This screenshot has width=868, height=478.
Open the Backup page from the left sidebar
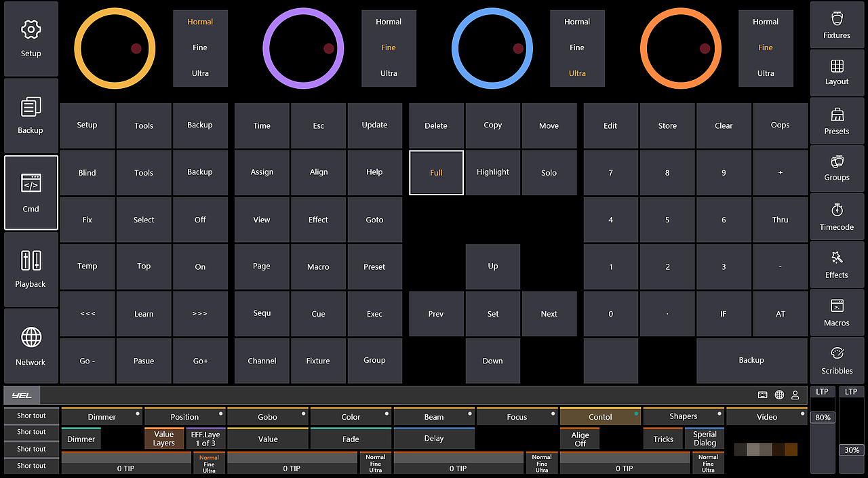31,115
